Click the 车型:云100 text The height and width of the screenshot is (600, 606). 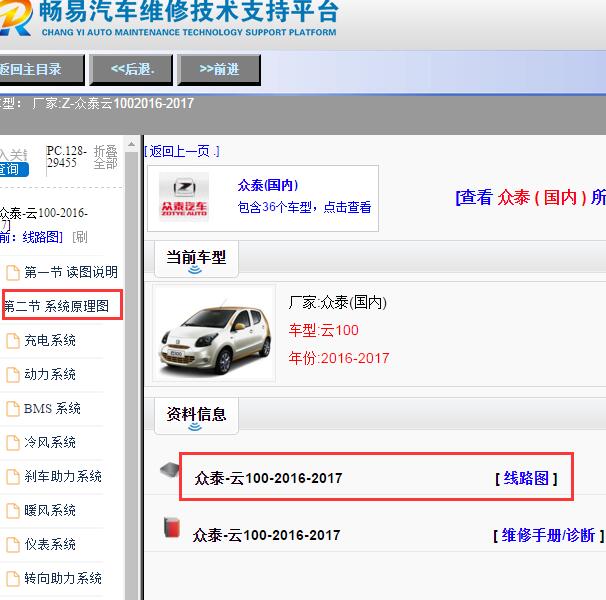(x=323, y=330)
